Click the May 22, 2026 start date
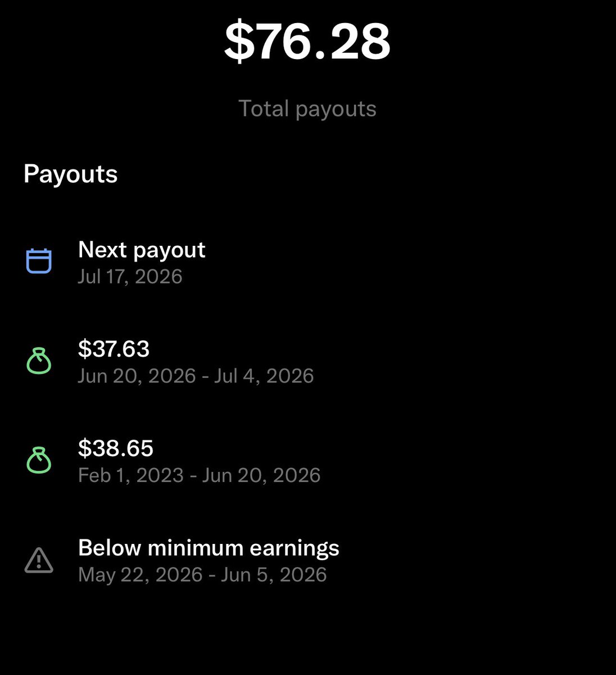The width and height of the screenshot is (616, 675). (141, 575)
